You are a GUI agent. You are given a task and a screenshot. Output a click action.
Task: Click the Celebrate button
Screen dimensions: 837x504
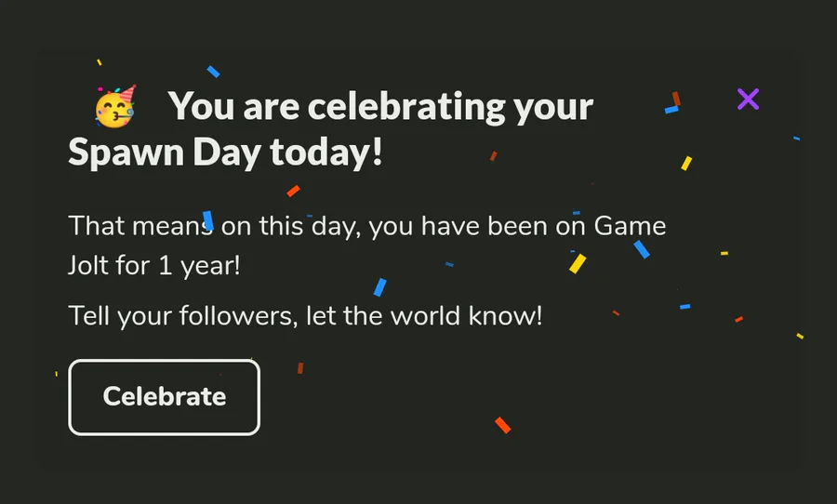164,397
